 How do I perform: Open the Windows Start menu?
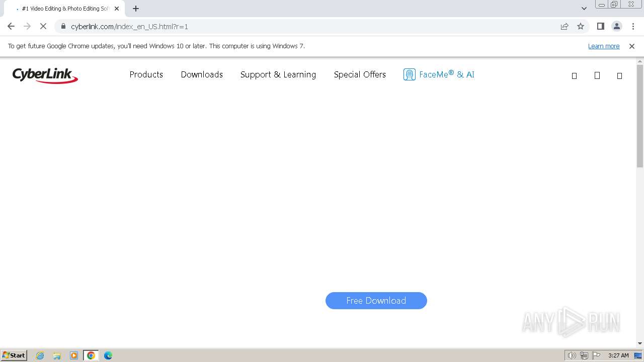pyautogui.click(x=14, y=355)
